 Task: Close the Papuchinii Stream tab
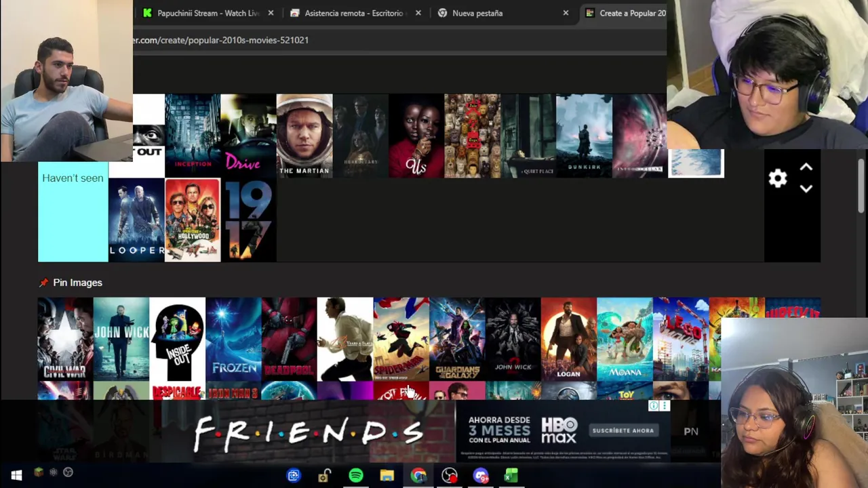[x=271, y=13]
